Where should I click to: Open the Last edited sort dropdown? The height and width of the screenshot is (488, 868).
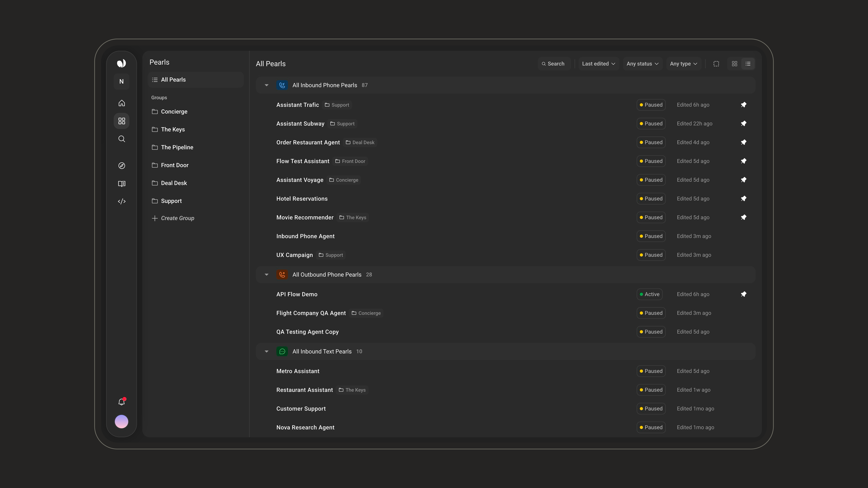click(x=598, y=64)
